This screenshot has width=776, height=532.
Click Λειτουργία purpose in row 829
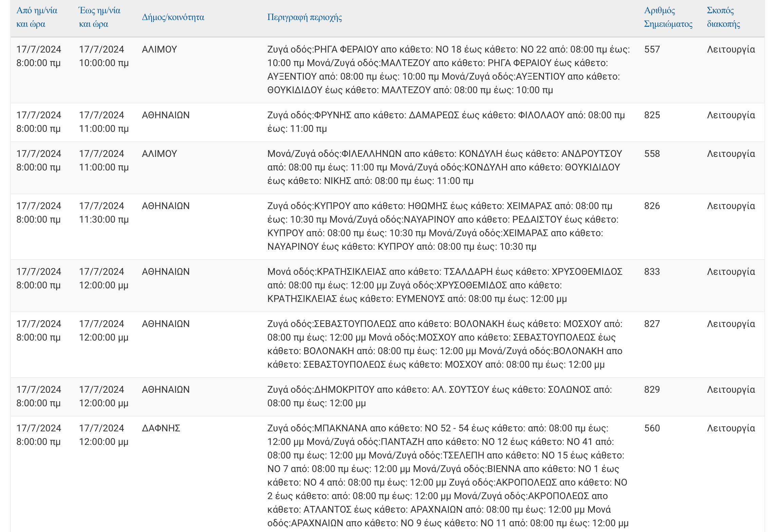[731, 390]
